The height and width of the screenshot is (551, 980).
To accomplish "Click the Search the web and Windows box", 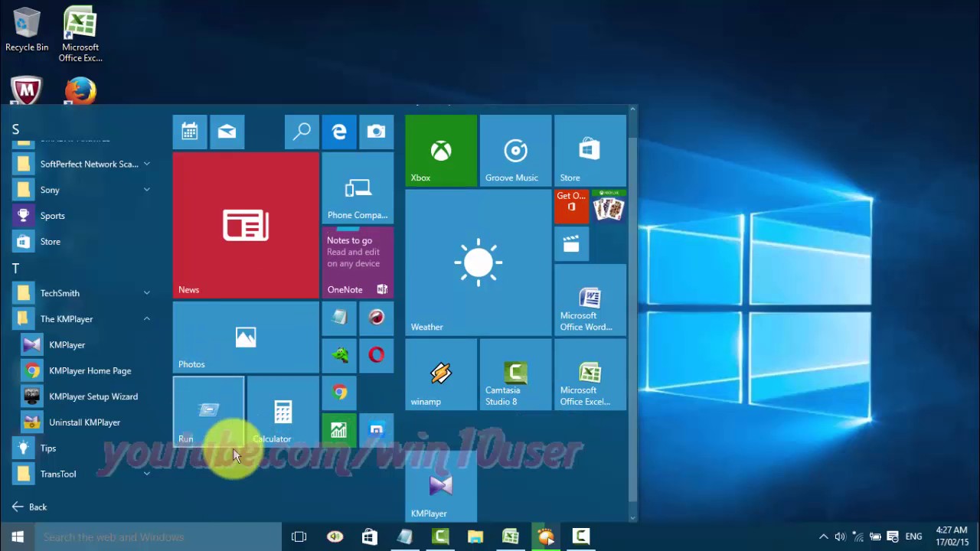I will (x=158, y=537).
